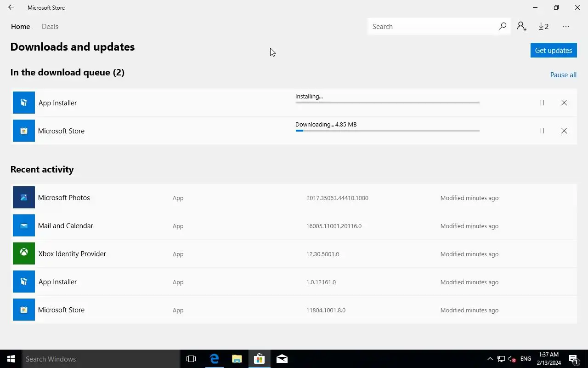Click the Microsoft Store download progress bar
588x368 pixels.
(387, 131)
